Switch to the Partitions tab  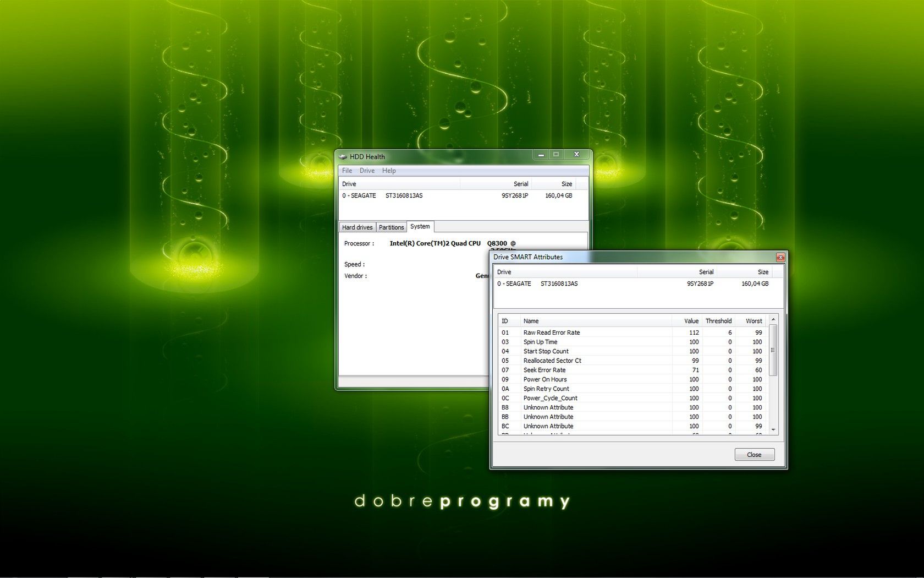(x=391, y=227)
